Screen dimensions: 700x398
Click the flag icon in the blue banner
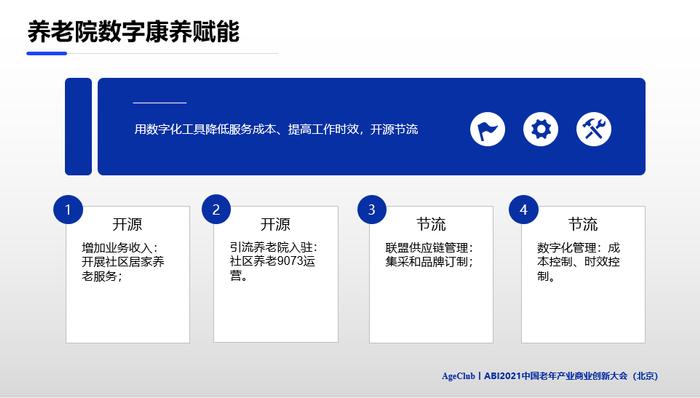pos(488,129)
